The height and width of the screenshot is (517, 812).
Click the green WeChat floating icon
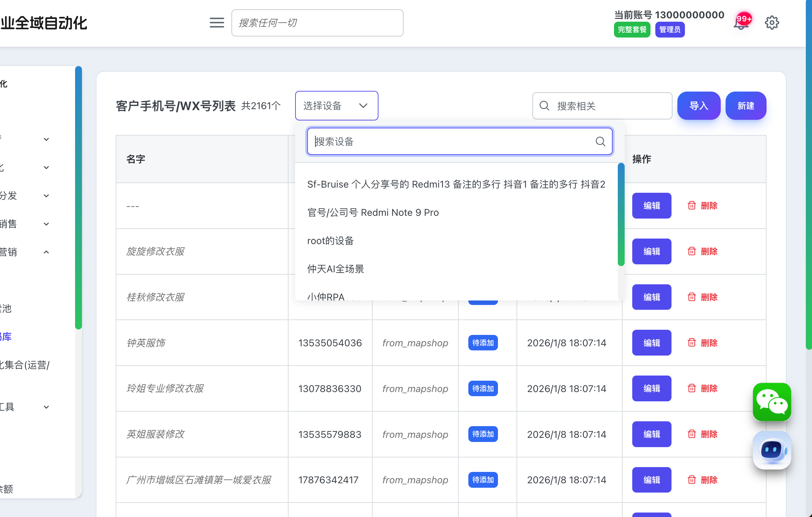(x=772, y=402)
